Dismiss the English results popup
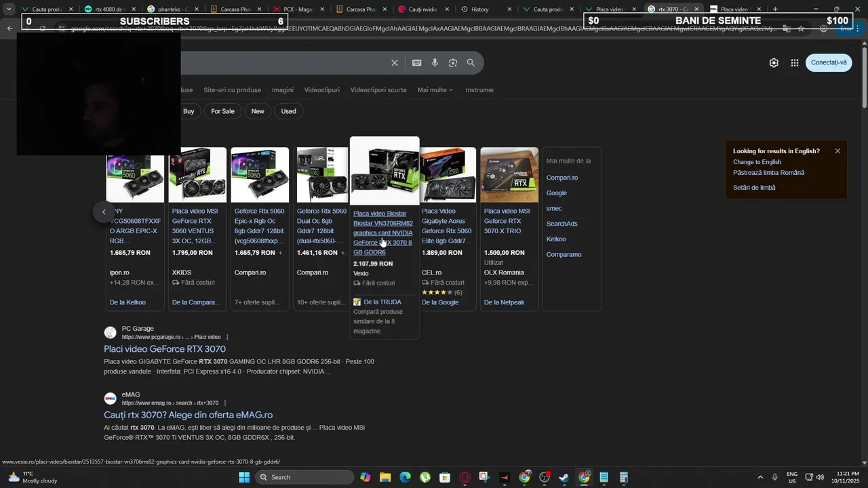Viewport: 868px width, 488px height. click(x=837, y=151)
